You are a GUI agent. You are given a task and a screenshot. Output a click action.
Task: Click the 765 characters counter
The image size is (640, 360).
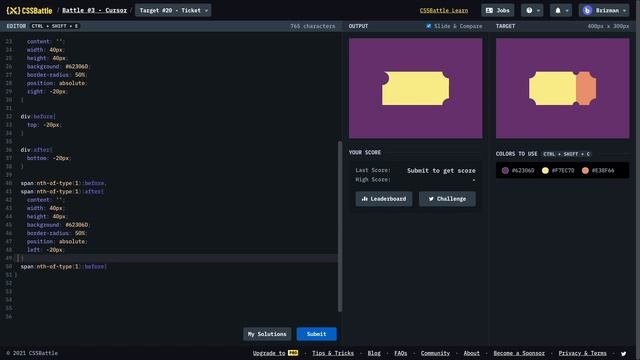coord(313,26)
